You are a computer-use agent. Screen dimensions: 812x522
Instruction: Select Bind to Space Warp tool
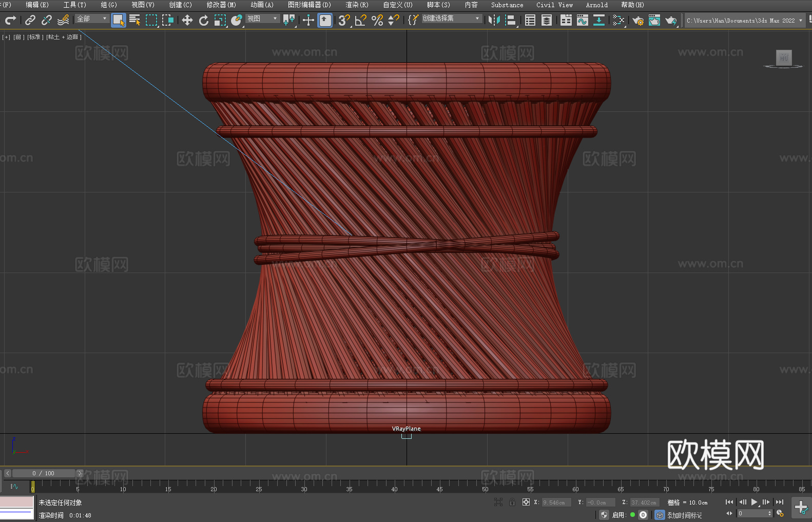click(x=63, y=20)
